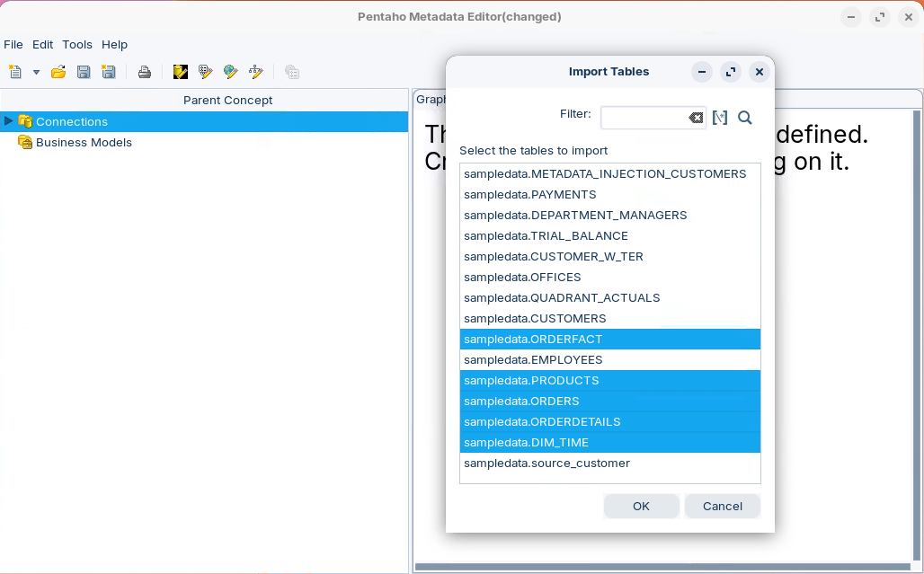Expand the Connections tree node arrow
Image resolution: width=924 pixels, height=574 pixels.
9,121
